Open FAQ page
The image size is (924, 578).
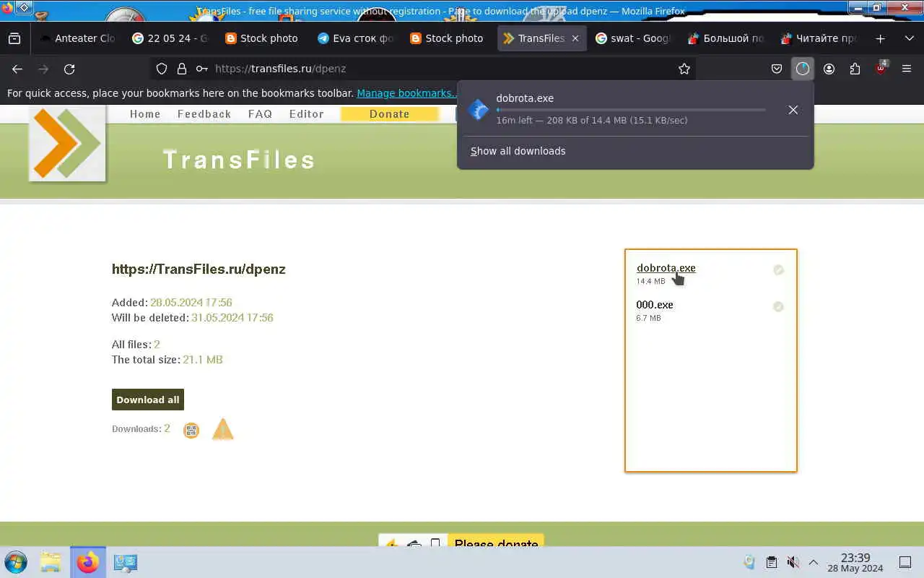[x=260, y=114]
